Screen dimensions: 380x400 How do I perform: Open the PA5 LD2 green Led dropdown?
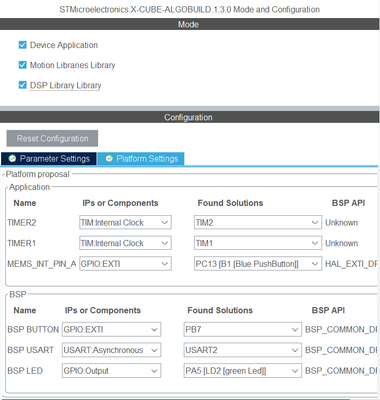pyautogui.click(x=243, y=371)
